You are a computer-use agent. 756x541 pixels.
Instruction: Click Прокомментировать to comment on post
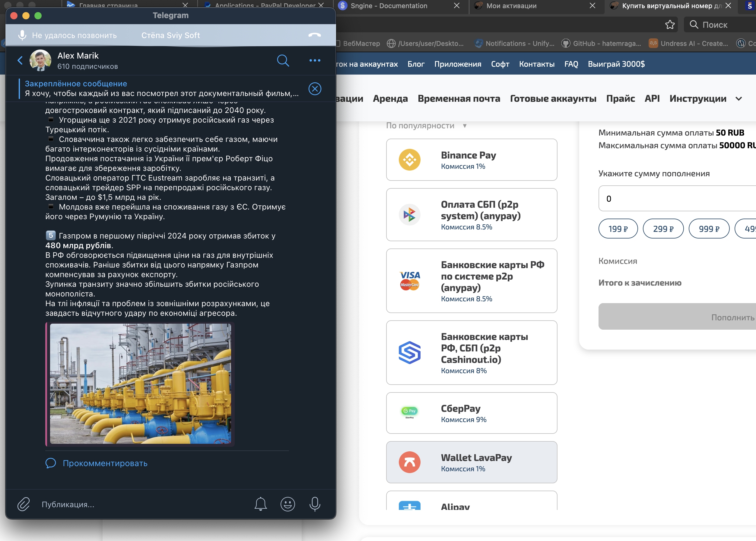105,463
